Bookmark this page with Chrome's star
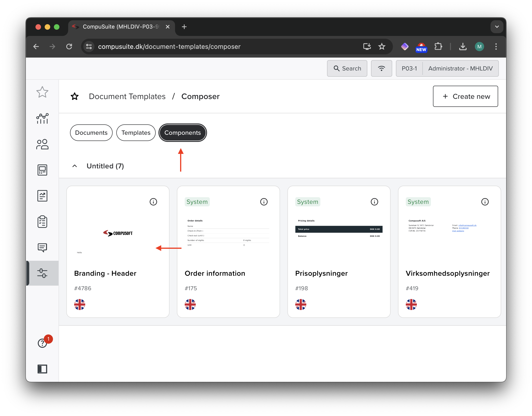Viewport: 532px width, 416px height. pyautogui.click(x=382, y=47)
